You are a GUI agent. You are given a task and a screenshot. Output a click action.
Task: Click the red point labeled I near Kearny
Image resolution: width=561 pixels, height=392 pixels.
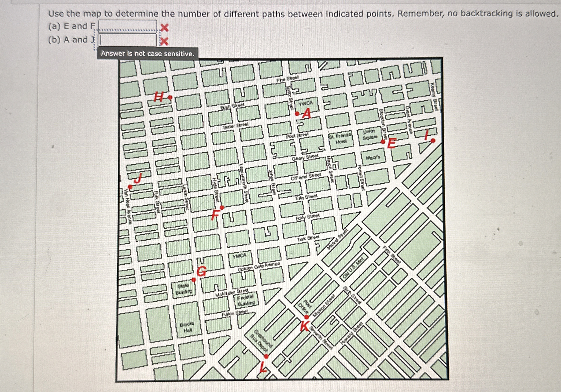433,141
